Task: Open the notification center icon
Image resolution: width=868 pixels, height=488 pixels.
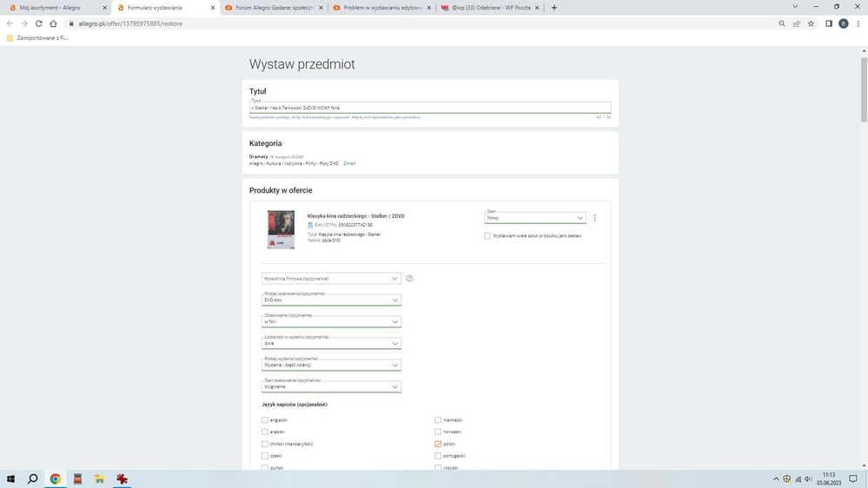Action: point(853,478)
